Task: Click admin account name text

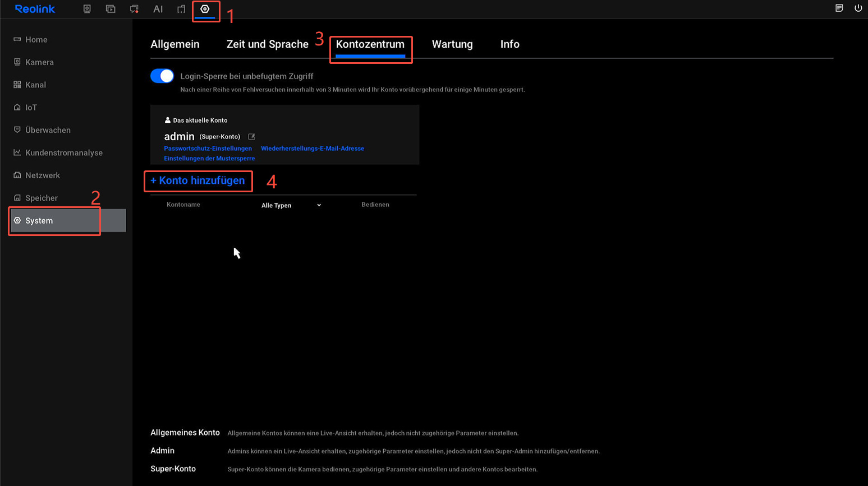Action: (x=179, y=136)
